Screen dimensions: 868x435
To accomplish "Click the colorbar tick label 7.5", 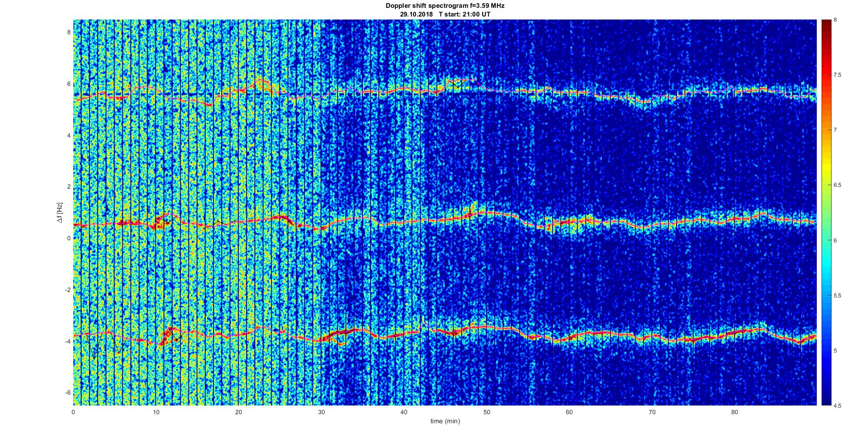I will [838, 75].
